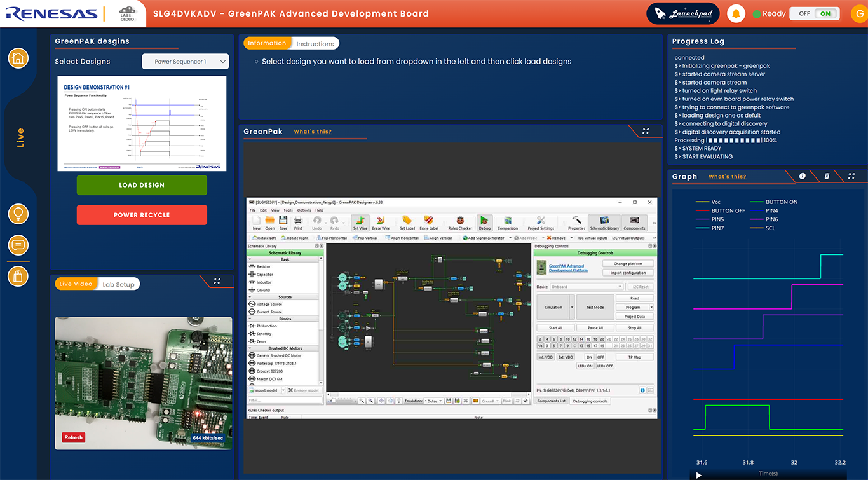Expand the GreenPak panel to fullscreen

point(646,131)
